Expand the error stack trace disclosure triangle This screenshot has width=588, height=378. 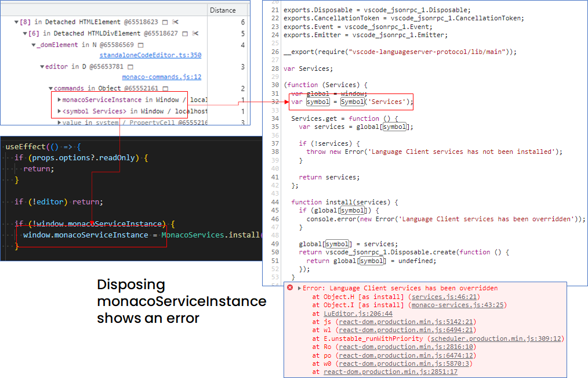click(x=299, y=287)
